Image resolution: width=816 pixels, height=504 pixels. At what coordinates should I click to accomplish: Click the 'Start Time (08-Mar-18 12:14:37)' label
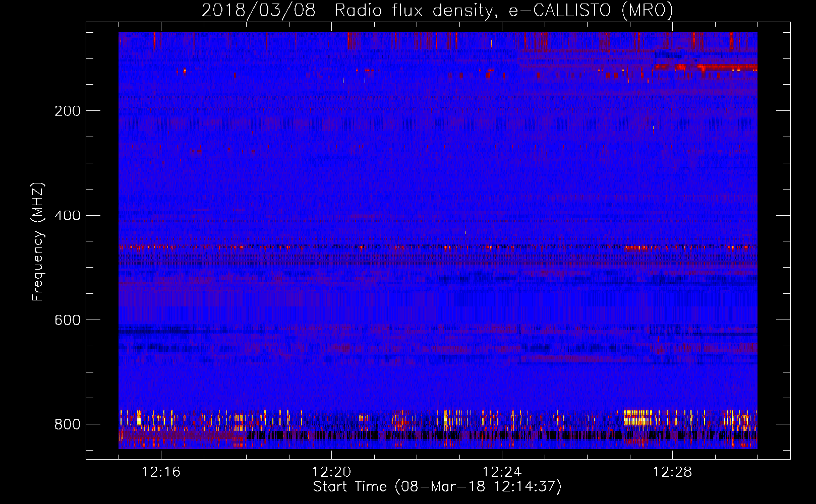tap(437, 487)
